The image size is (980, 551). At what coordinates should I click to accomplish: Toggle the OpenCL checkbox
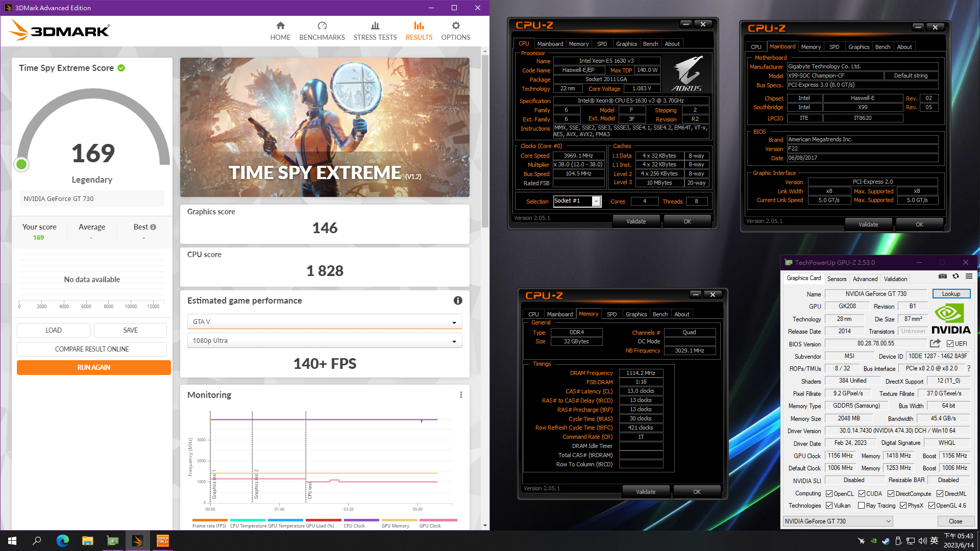[829, 494]
